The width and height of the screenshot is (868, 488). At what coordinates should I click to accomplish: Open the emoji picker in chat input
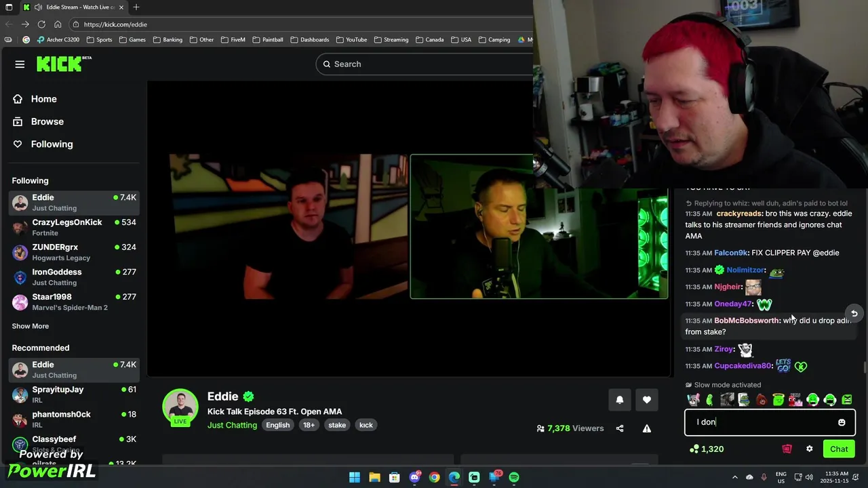tap(842, 422)
